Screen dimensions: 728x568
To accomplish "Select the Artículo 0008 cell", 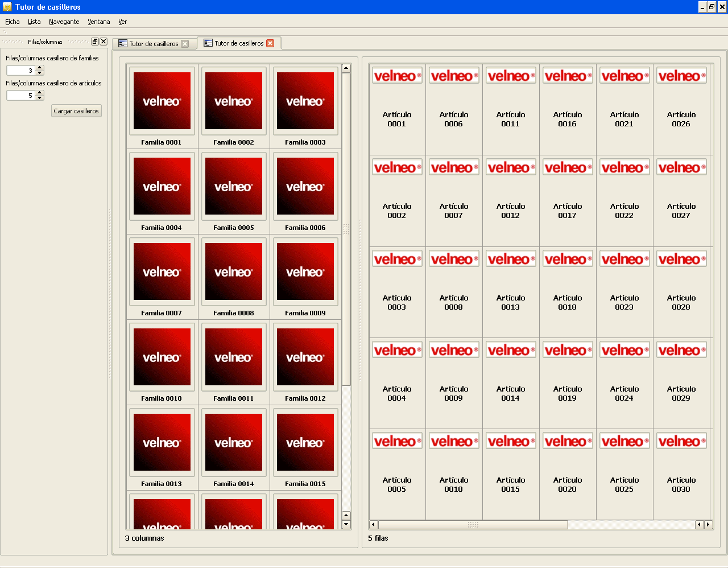I will tap(454, 293).
